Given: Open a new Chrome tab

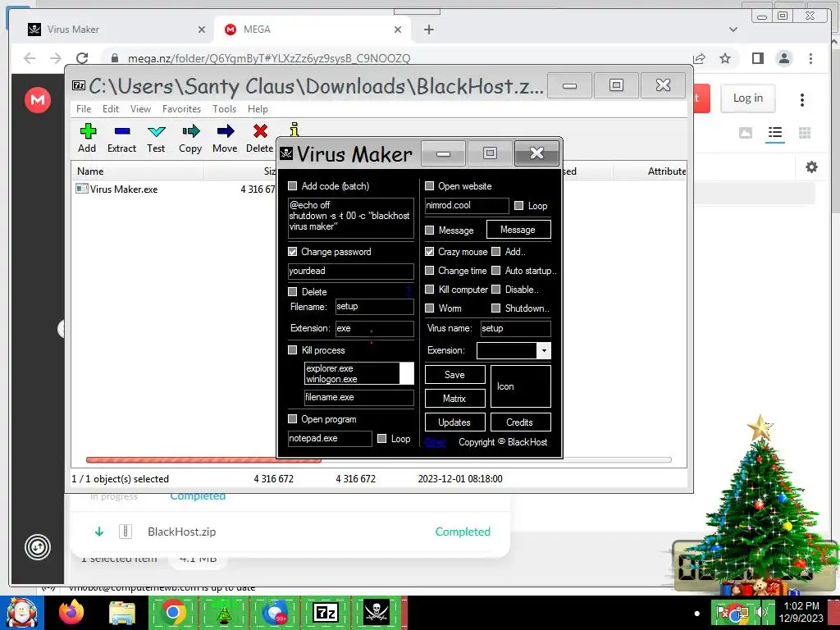Looking at the screenshot, I should click(x=428, y=30).
